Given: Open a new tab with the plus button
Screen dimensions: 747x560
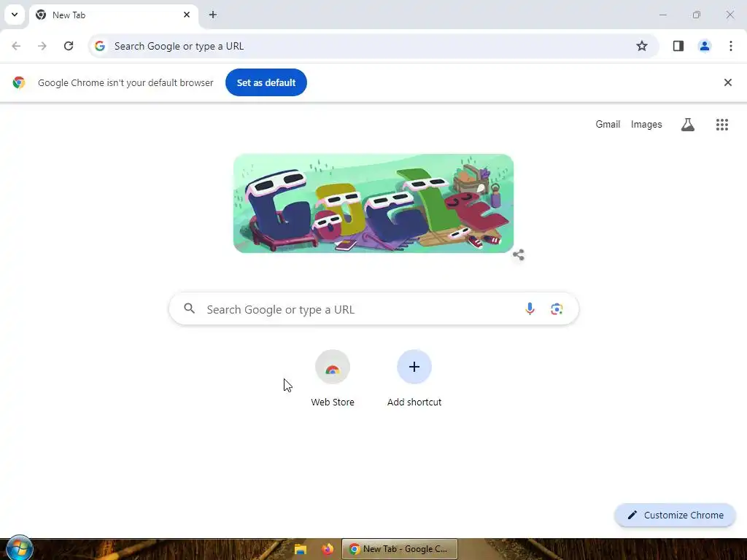Looking at the screenshot, I should click(x=213, y=15).
